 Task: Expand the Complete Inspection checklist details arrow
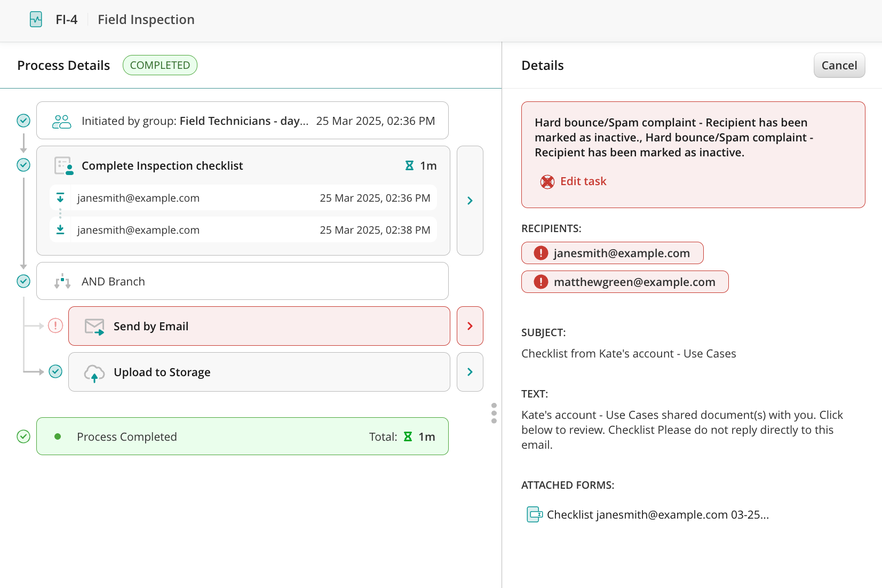click(x=470, y=201)
